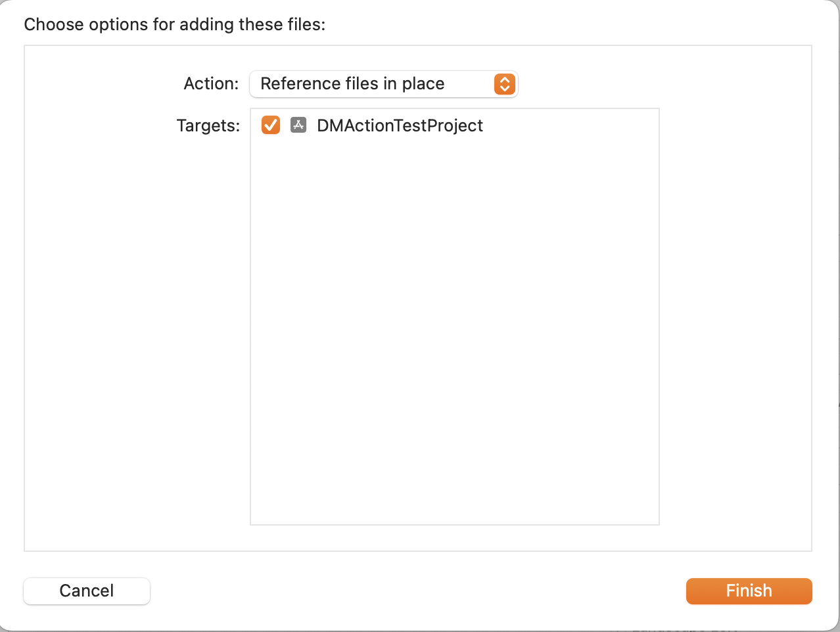840x632 pixels.
Task: Click the Action dropdown arrows
Action: tap(504, 84)
